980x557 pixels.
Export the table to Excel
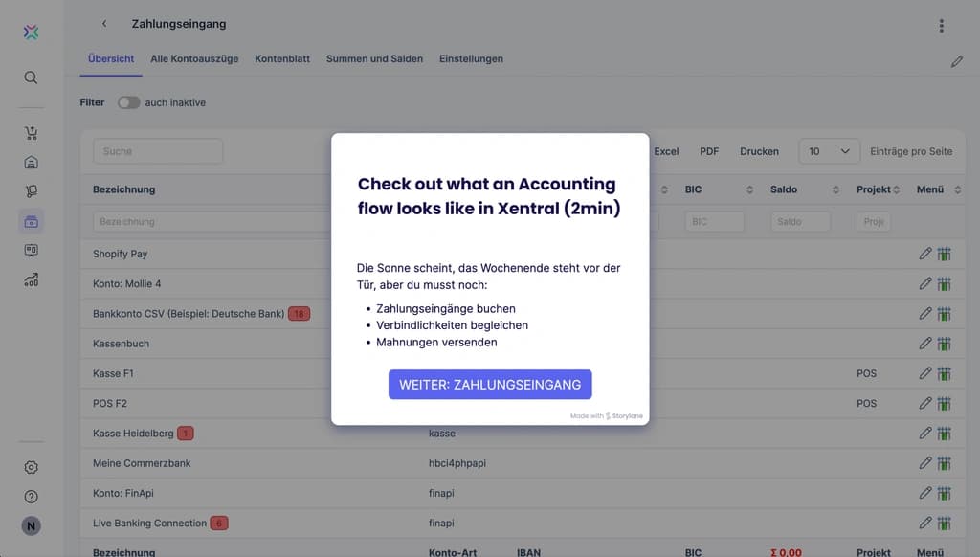(x=666, y=151)
